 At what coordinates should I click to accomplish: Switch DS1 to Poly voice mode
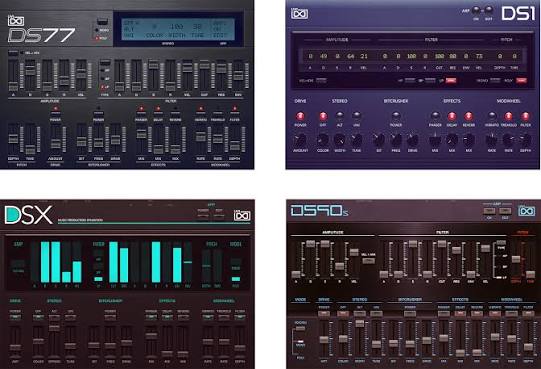(521, 80)
